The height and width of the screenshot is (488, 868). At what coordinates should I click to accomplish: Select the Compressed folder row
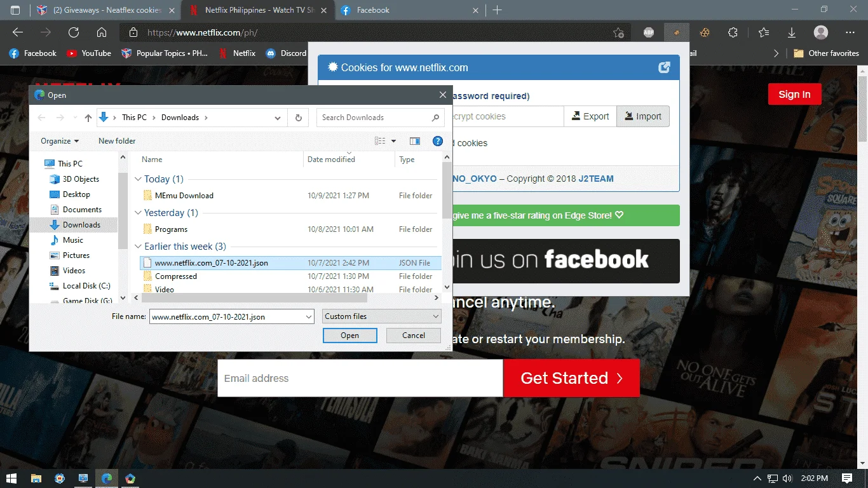[x=290, y=276]
